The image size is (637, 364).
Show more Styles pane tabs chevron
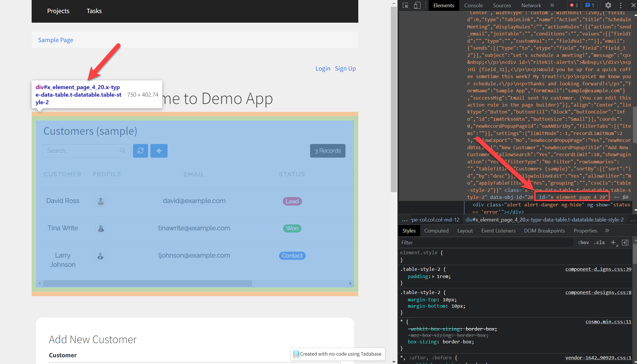tap(607, 230)
